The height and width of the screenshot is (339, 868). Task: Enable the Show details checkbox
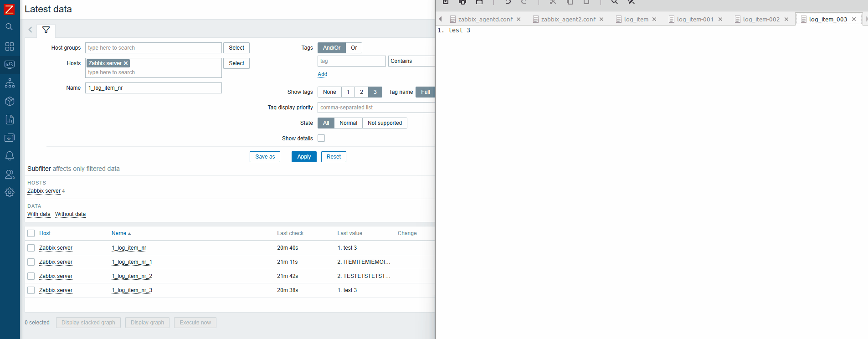point(321,138)
